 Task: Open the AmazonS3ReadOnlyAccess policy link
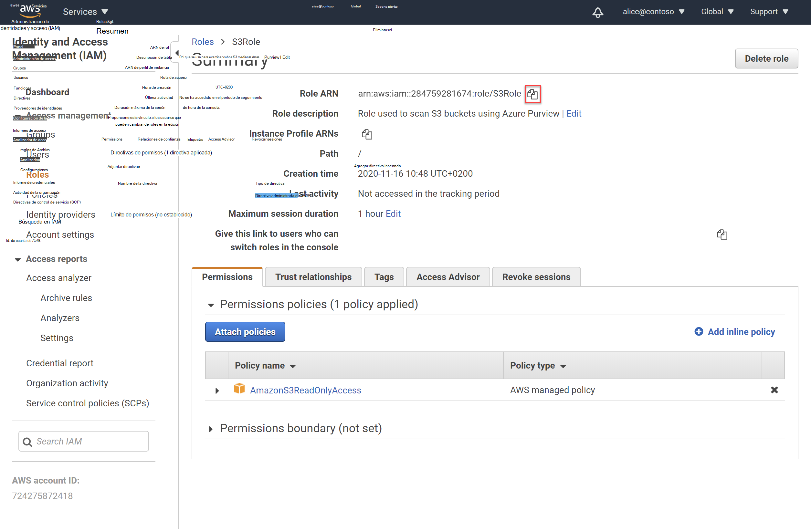pyautogui.click(x=305, y=390)
